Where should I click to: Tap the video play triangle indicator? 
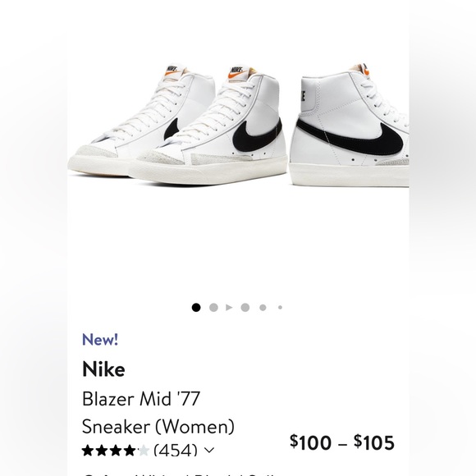click(229, 308)
